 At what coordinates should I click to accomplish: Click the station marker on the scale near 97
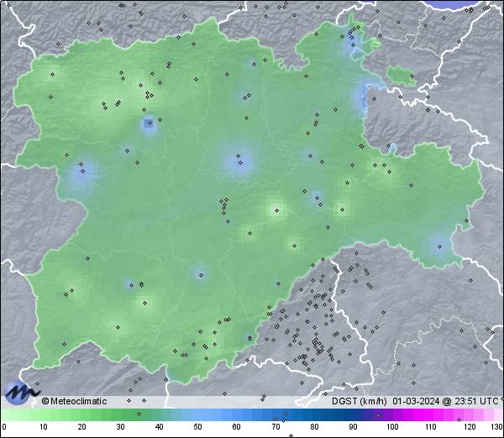point(378,415)
